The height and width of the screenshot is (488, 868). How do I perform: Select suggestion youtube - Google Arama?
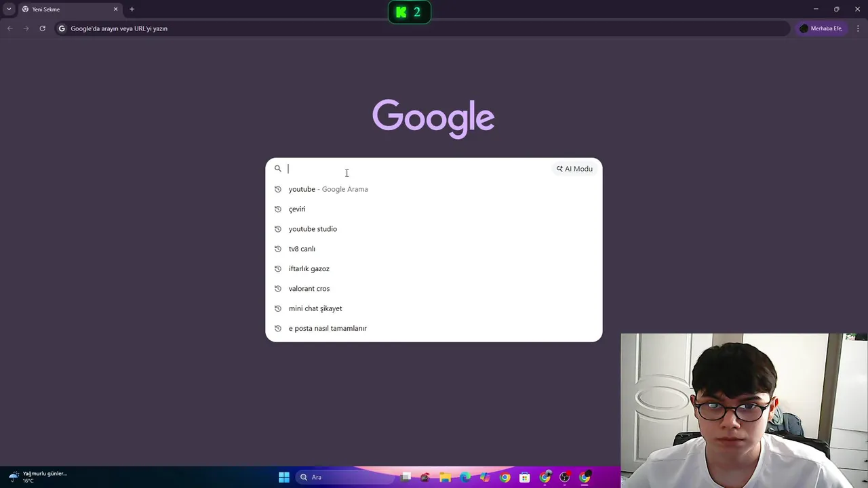tap(434, 189)
